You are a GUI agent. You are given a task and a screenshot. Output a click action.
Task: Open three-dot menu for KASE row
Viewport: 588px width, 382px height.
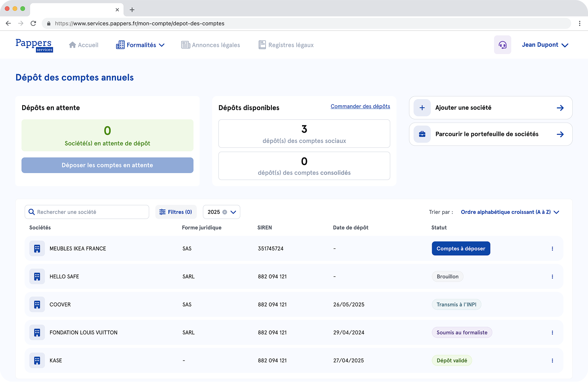(552, 361)
